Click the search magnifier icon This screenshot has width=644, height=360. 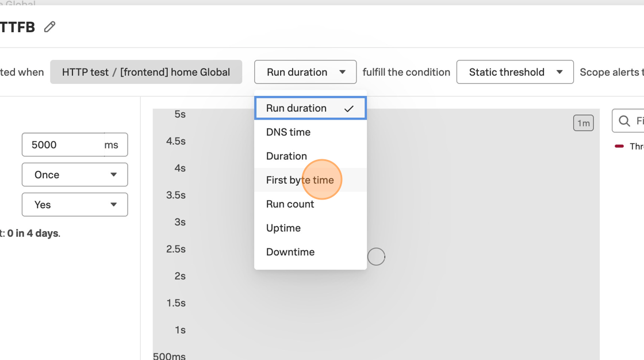point(624,121)
